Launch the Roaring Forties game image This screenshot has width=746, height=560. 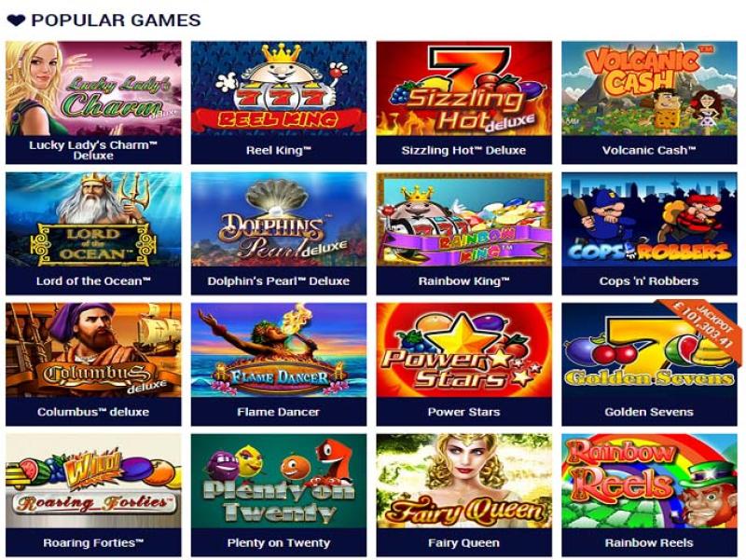93,481
